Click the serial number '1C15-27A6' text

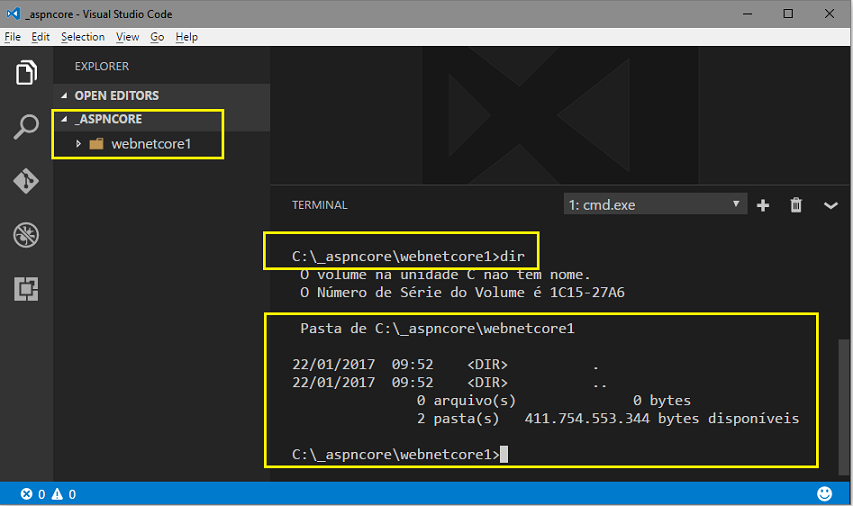click(x=587, y=293)
